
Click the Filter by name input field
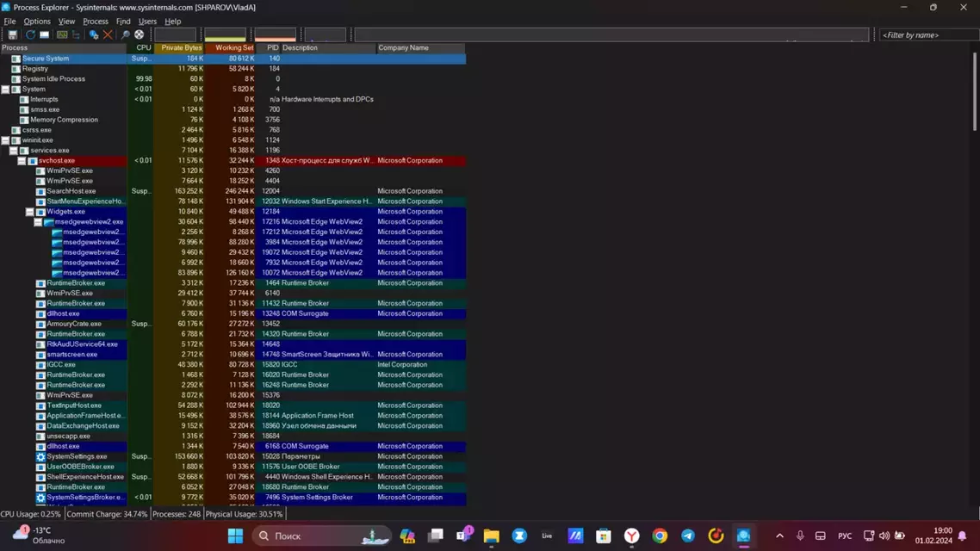click(x=928, y=35)
